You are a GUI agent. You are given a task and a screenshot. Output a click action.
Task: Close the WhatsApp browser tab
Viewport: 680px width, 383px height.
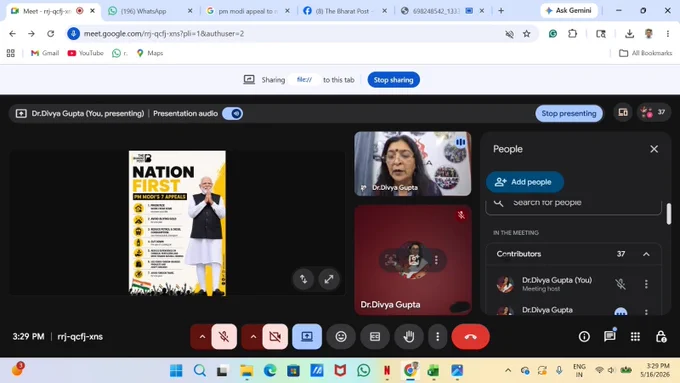point(190,11)
